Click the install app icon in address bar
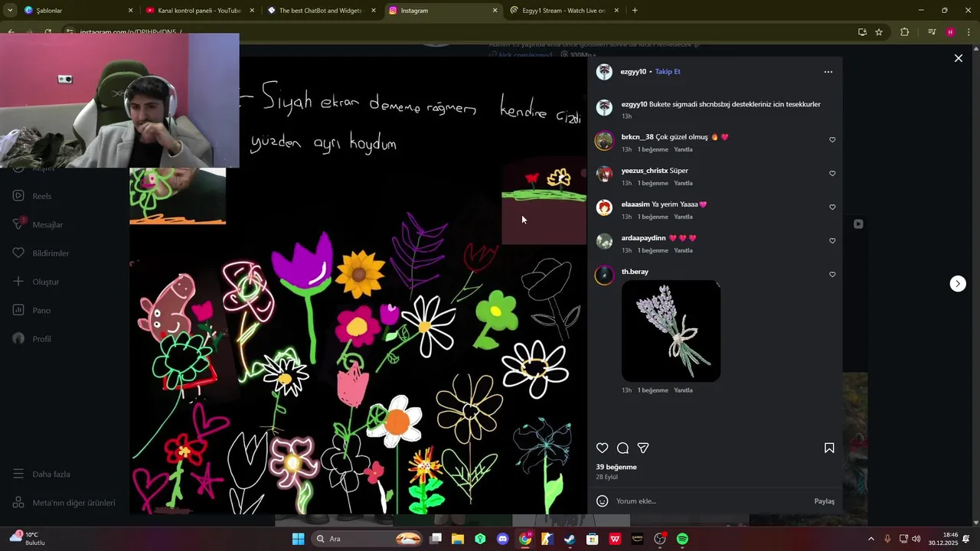The width and height of the screenshot is (980, 551). pyautogui.click(x=862, y=32)
